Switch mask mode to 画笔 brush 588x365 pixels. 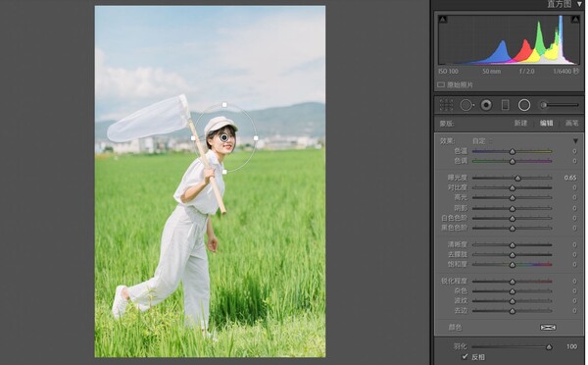[571, 124]
